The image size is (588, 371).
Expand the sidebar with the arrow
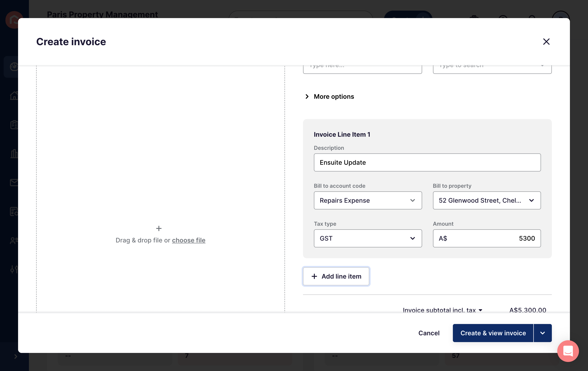point(16,356)
